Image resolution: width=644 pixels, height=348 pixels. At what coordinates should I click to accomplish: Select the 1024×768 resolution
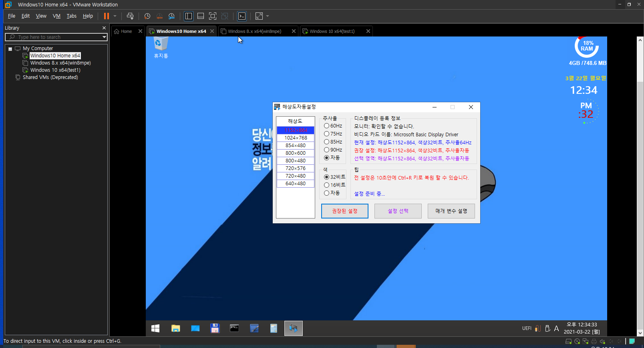(x=296, y=138)
